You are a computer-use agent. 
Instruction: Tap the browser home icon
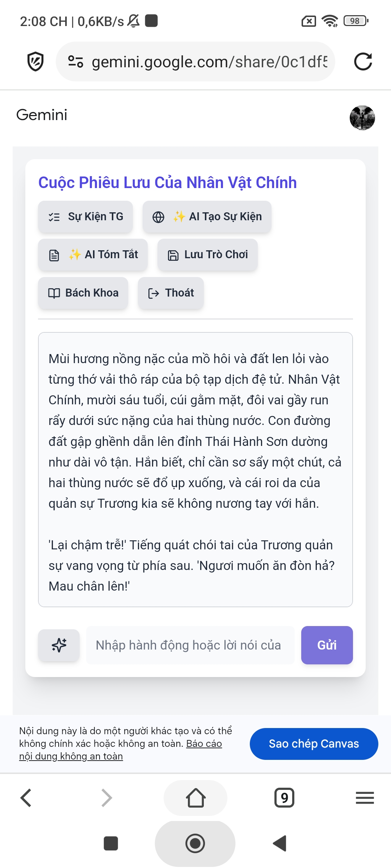click(x=195, y=798)
